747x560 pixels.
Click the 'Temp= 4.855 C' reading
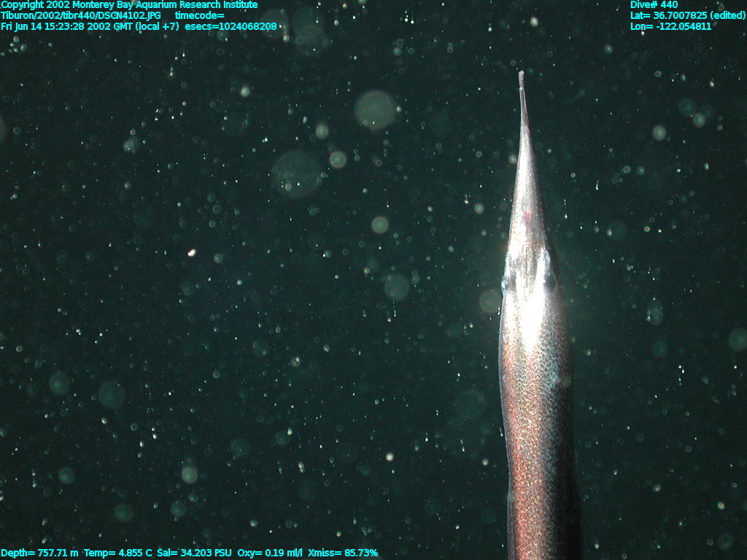[118, 553]
